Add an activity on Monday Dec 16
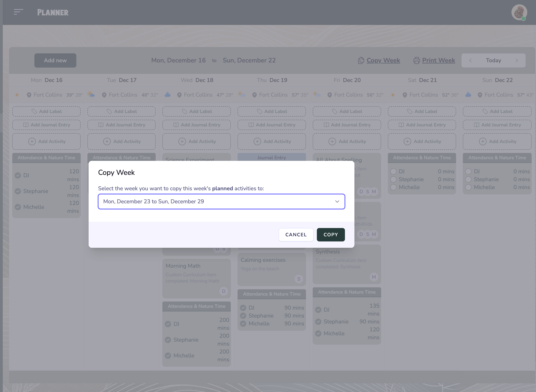 [46, 141]
